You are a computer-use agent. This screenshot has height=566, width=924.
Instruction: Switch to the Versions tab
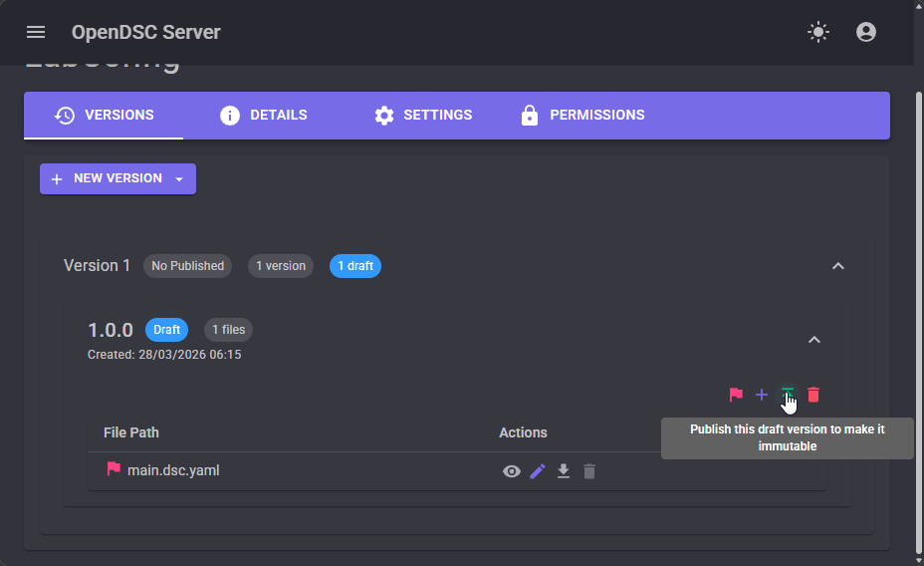click(104, 115)
